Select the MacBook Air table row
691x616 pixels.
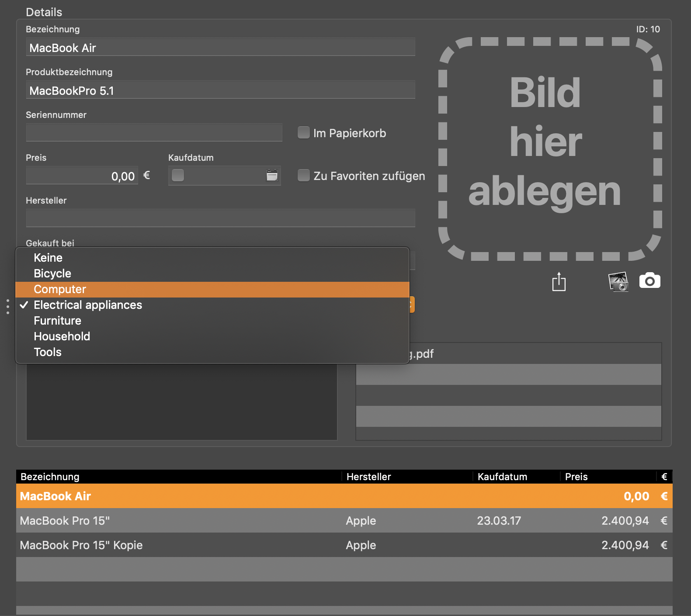(x=344, y=496)
